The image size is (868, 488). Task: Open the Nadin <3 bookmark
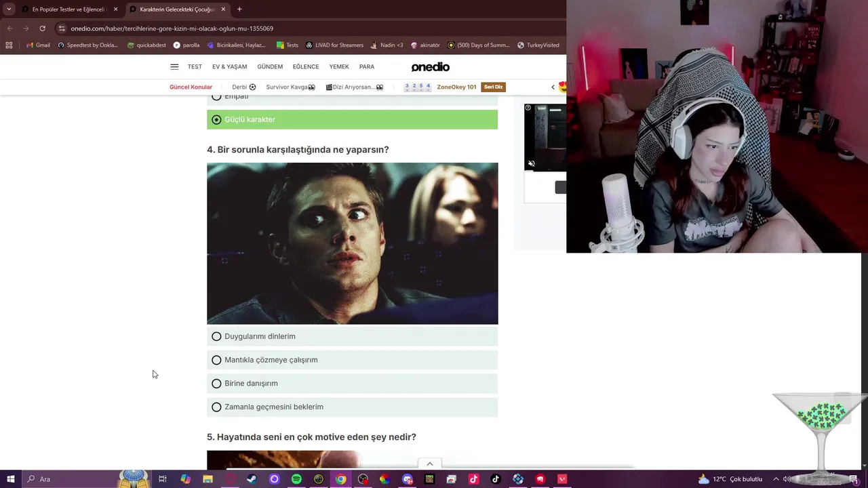(387, 45)
